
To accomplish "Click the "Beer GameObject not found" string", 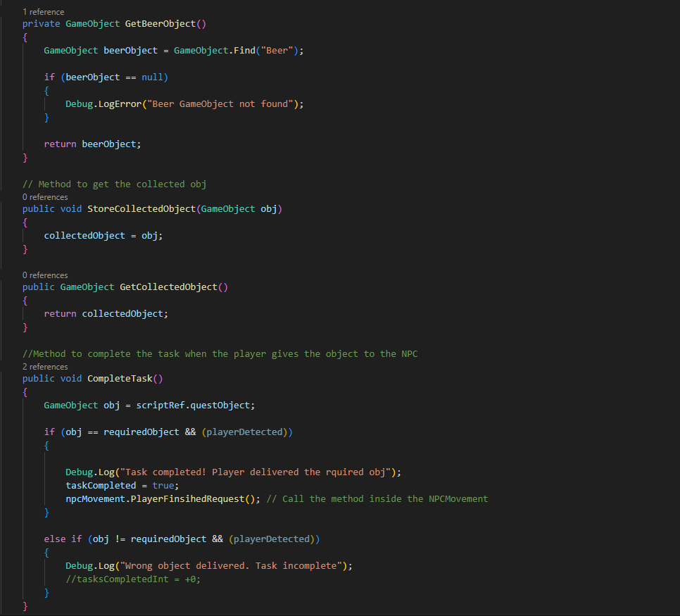I will click(x=220, y=104).
